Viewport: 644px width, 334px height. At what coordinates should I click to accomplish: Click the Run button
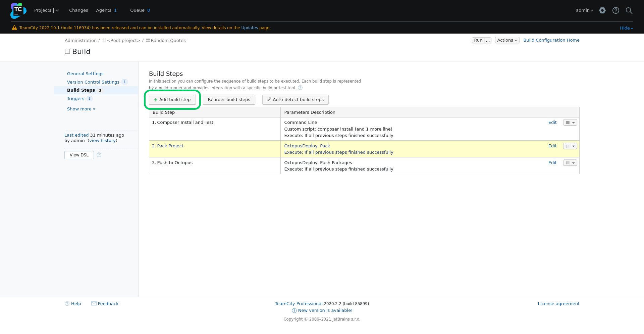[478, 40]
